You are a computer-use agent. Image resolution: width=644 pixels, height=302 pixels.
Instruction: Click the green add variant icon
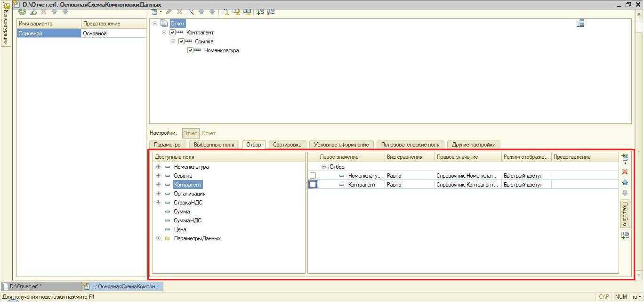(22, 12)
